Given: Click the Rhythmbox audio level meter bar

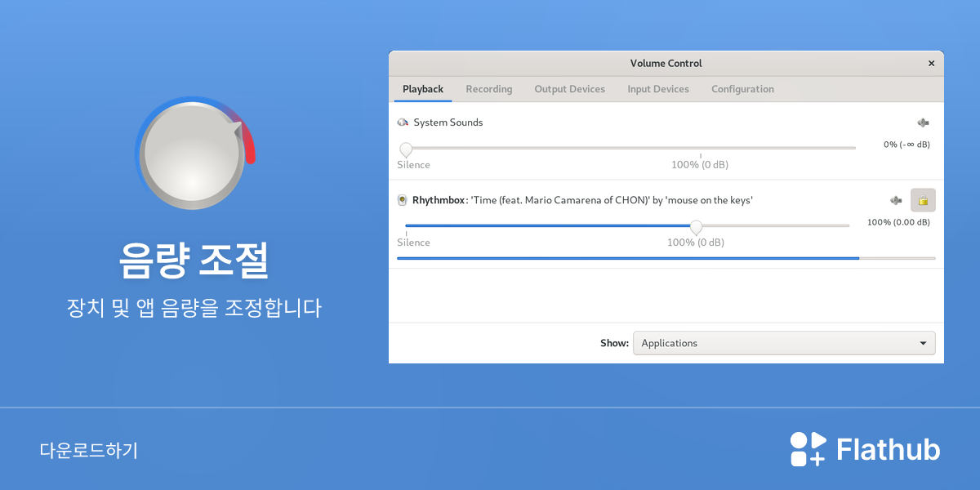Looking at the screenshot, I should point(666,258).
